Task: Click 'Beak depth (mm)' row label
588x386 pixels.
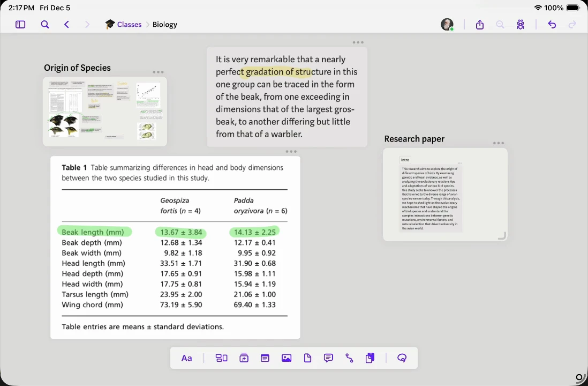Action: tap(92, 242)
